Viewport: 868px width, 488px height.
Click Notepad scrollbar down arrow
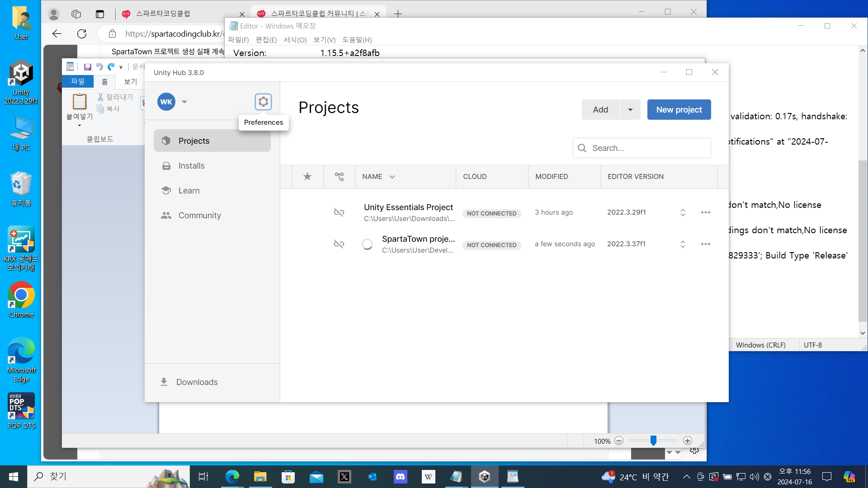pos(863,333)
